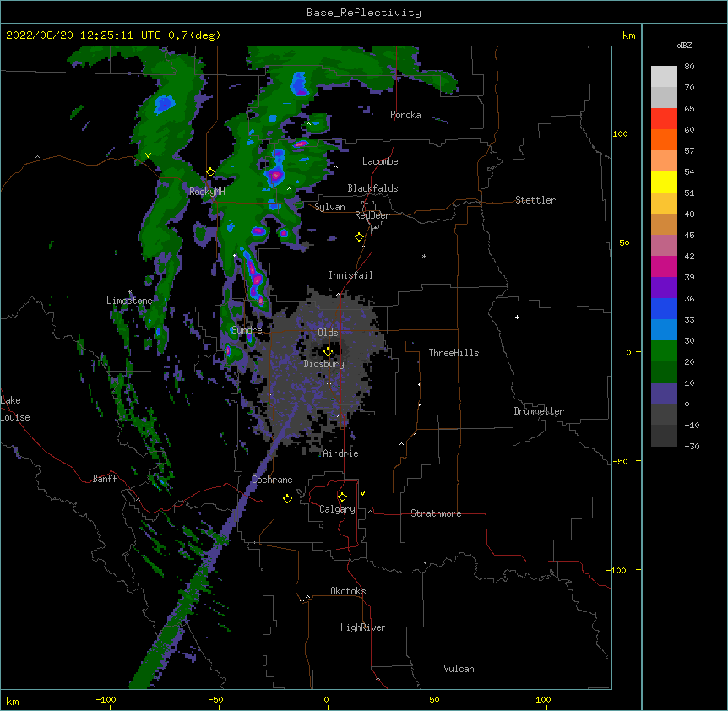Image resolution: width=728 pixels, height=711 pixels.
Task: Select the yellow 54 dBZ legend swatch
Action: click(664, 182)
